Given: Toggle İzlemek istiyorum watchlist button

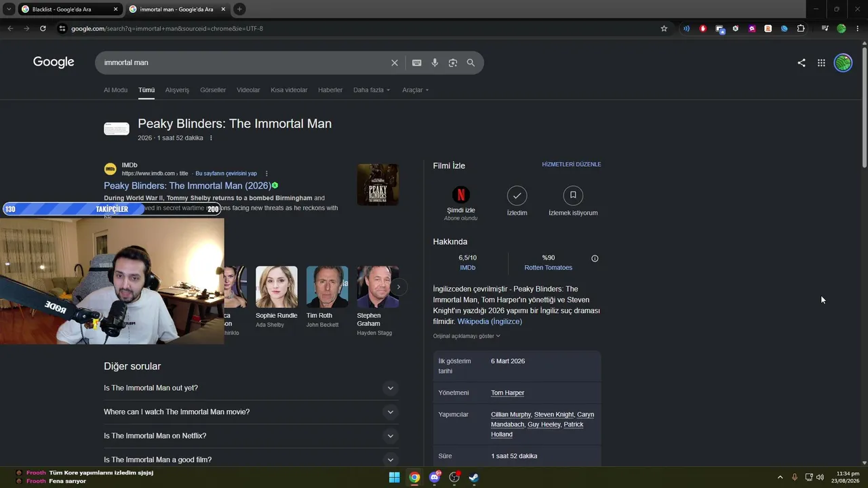Looking at the screenshot, I should point(573,203).
